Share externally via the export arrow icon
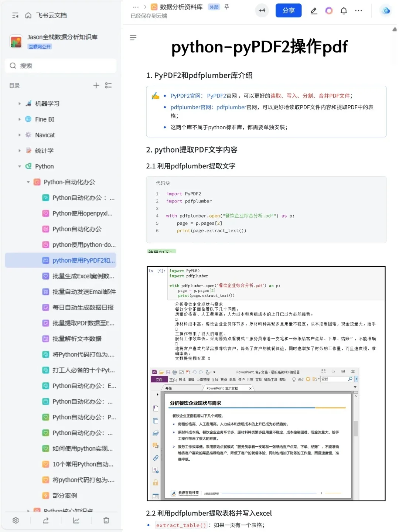Screen dimensions: 399x532 point(46,520)
